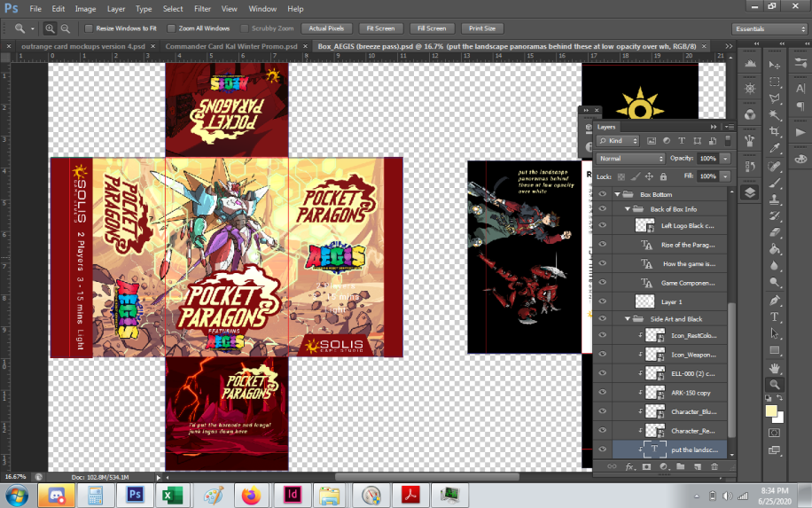The width and height of the screenshot is (812, 508).
Task: Select the Blur tool
Action: pyautogui.click(x=774, y=266)
